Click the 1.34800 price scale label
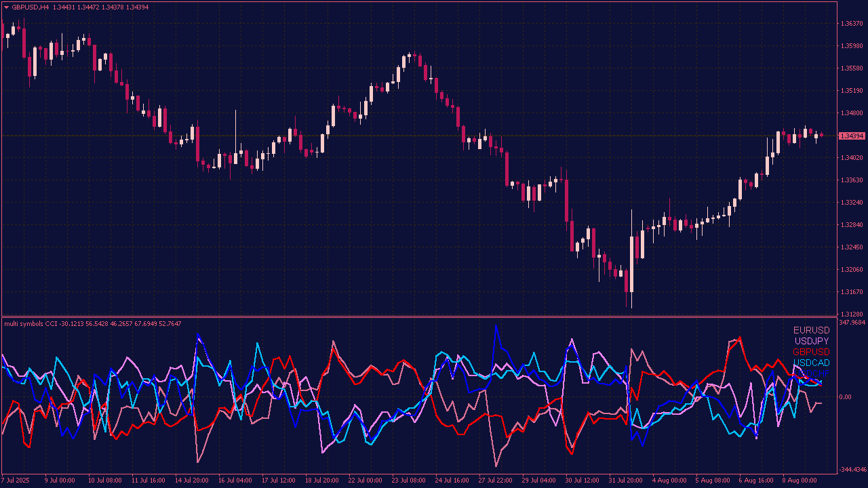 (x=851, y=113)
